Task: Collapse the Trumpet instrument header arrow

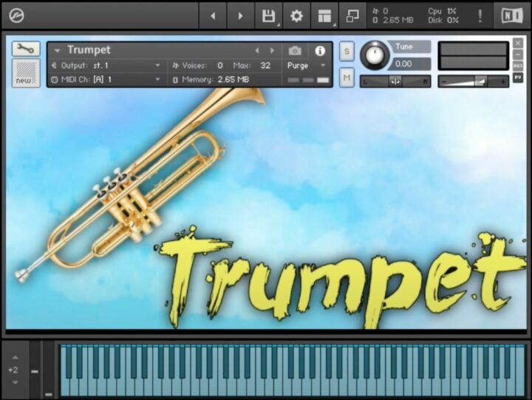Action: 58,50
